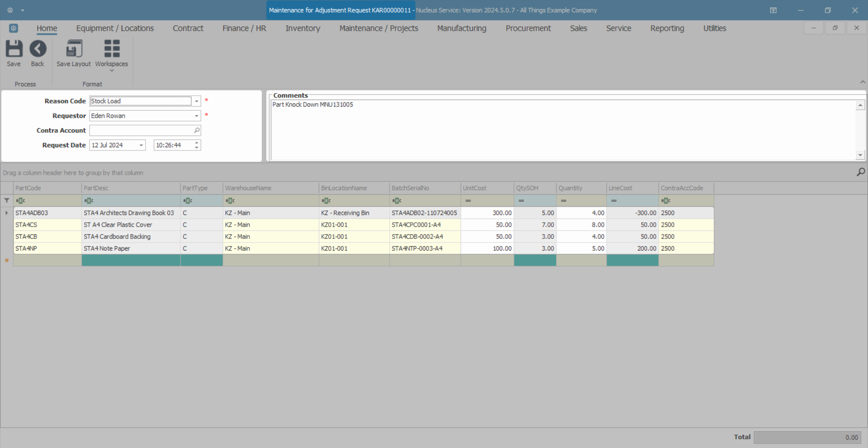Viewport: 868px width, 448px height.
Task: Open the Inventory menu tab
Action: point(302,28)
